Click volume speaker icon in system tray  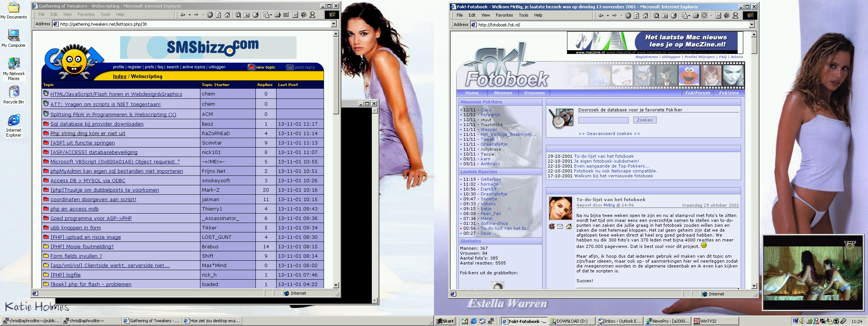coord(802,321)
